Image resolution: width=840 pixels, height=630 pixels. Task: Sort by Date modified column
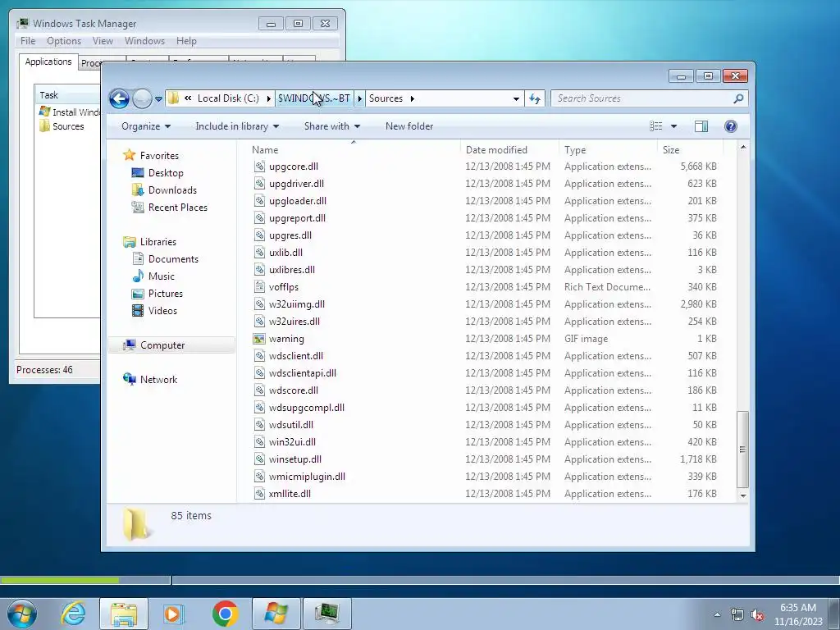click(496, 150)
